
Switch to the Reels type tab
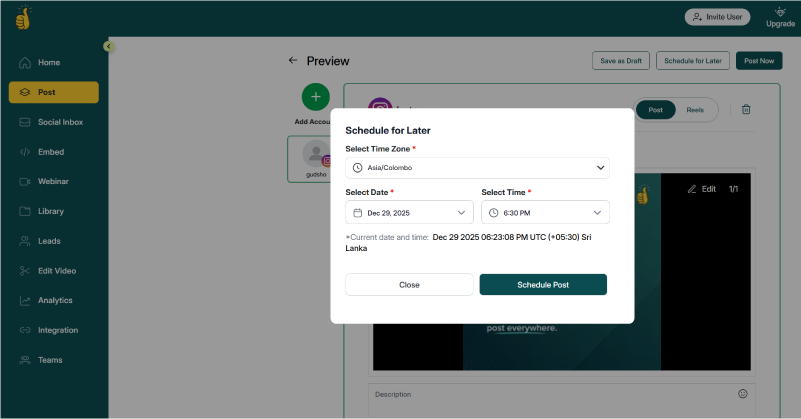click(695, 110)
